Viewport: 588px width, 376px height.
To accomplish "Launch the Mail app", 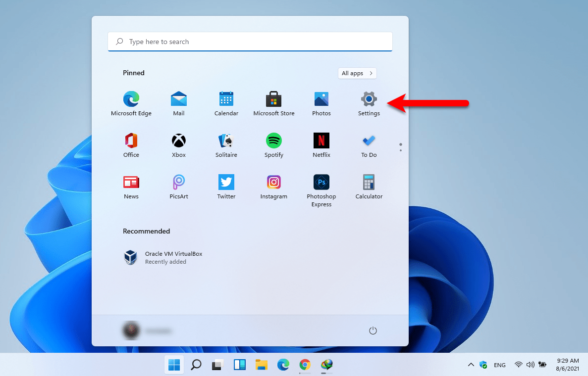I will (178, 104).
